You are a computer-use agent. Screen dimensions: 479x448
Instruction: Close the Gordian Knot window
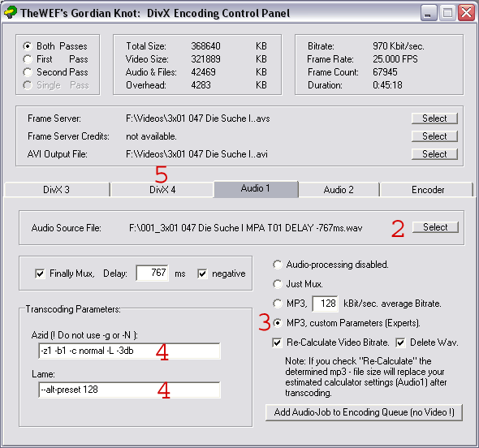[x=466, y=13]
